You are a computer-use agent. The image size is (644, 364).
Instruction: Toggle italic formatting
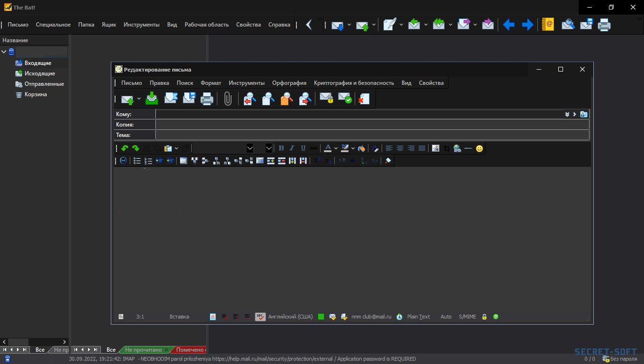click(x=292, y=148)
